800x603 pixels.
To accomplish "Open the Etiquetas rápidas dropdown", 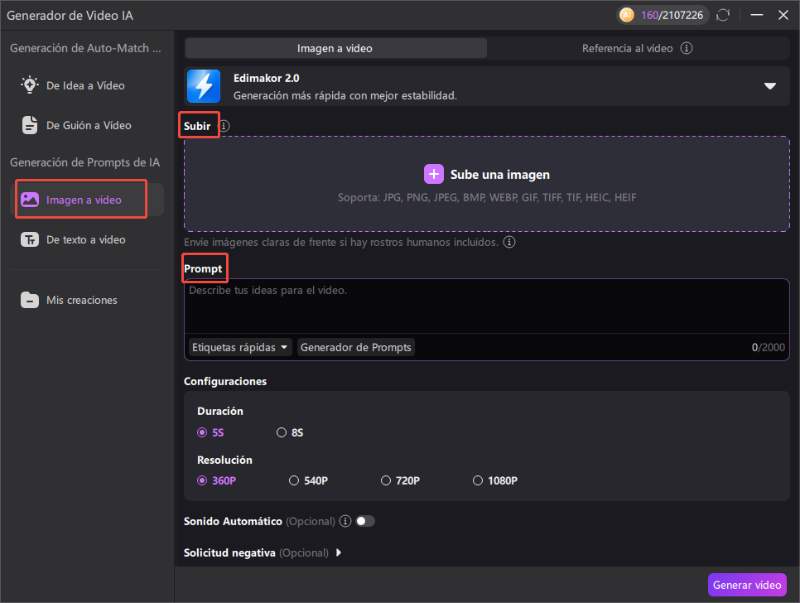I will click(240, 347).
